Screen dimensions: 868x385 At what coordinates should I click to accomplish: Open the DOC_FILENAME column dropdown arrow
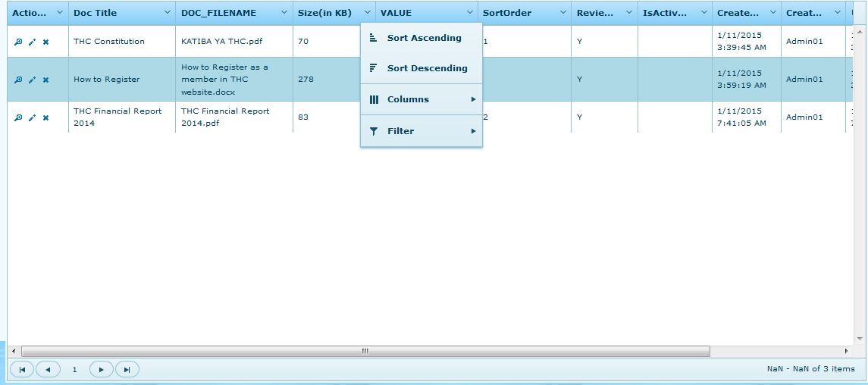[284, 13]
